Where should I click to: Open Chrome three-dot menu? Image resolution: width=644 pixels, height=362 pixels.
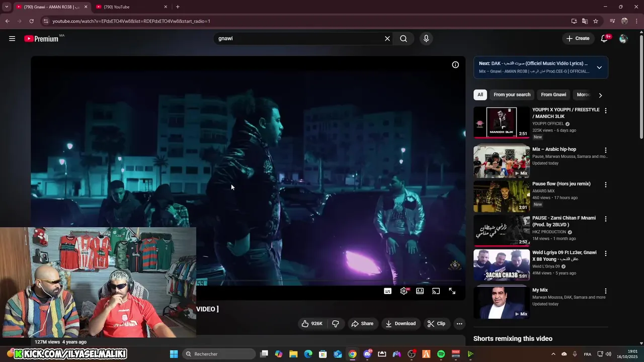coord(637,21)
